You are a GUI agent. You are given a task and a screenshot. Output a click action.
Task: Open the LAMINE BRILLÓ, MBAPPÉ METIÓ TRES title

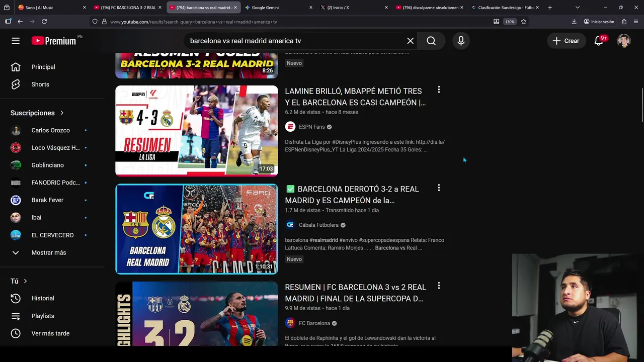(x=355, y=97)
